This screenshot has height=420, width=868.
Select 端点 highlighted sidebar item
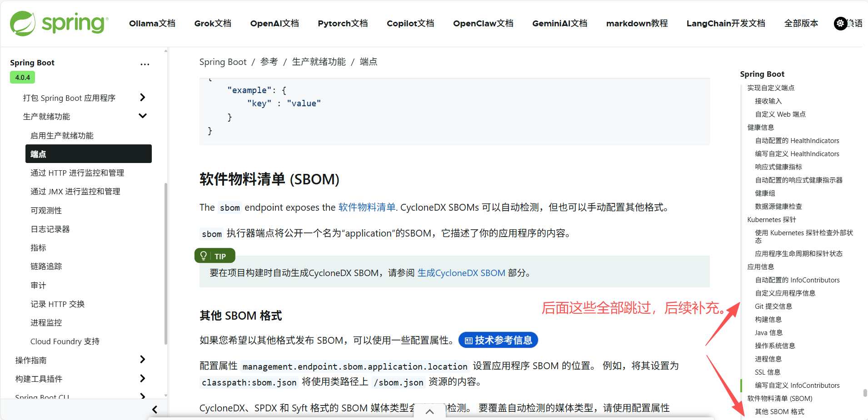point(89,154)
